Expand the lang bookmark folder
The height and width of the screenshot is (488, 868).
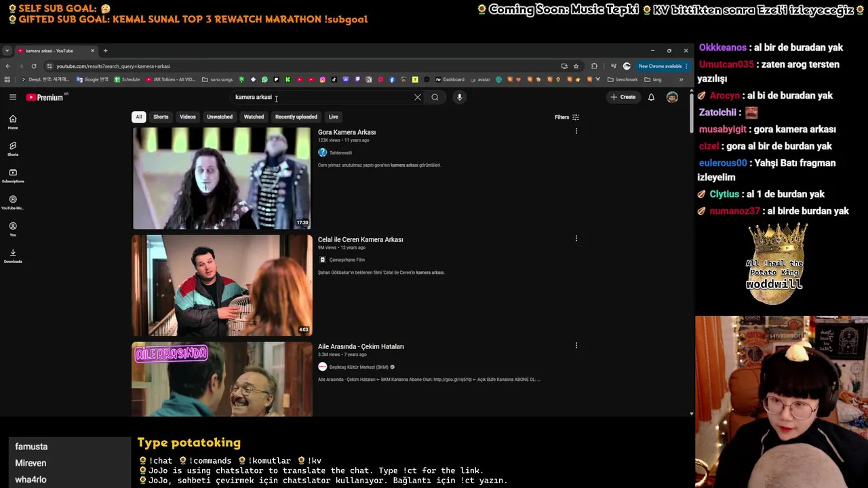653,79
